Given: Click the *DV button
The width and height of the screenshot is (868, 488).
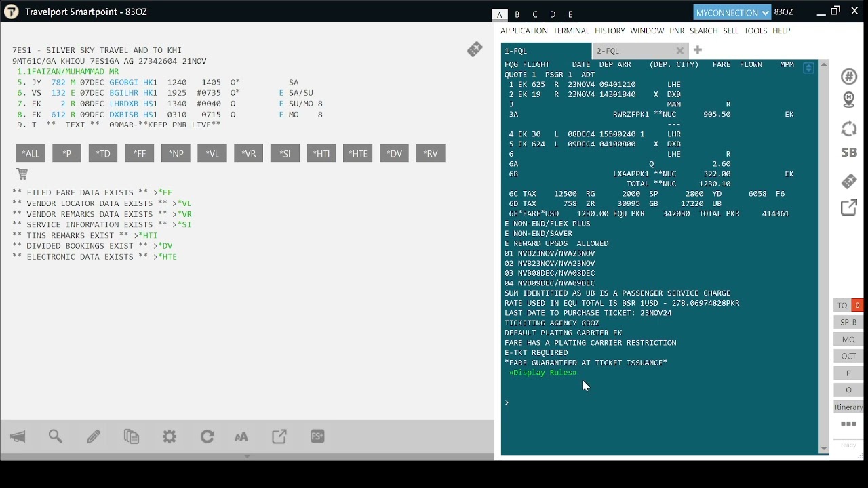Looking at the screenshot, I should (x=394, y=154).
